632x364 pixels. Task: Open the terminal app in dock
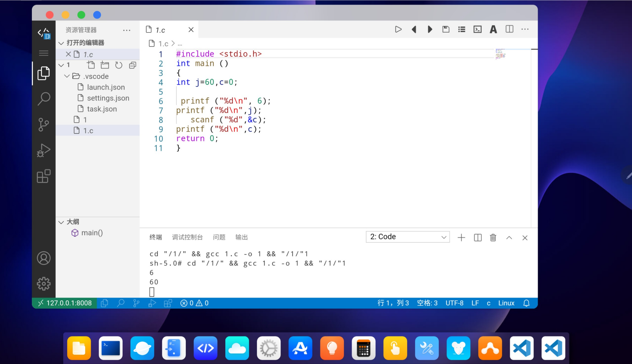click(x=111, y=348)
